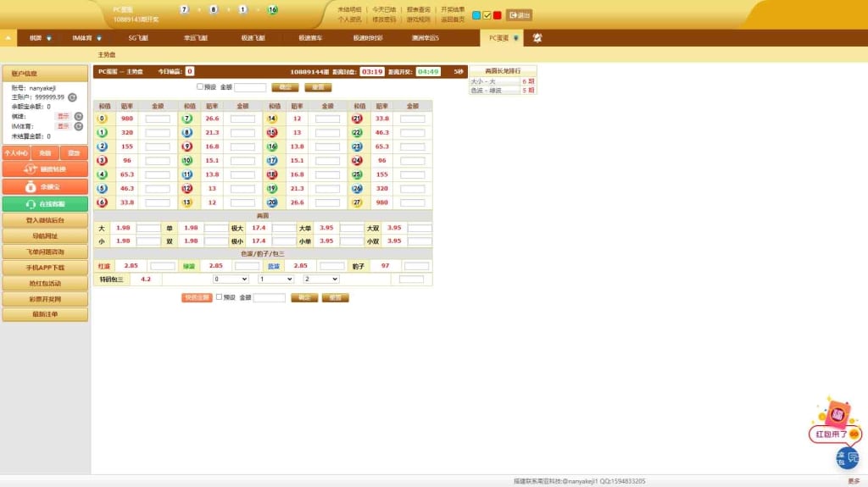This screenshot has height=487, width=868.
Task: Show the hidden 棋牌 balance
Action: [63, 116]
